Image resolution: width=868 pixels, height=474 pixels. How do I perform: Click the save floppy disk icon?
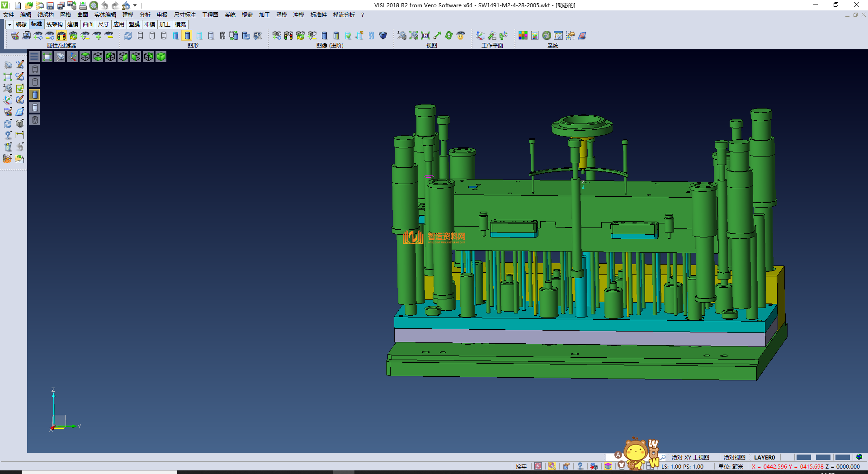pos(50,5)
